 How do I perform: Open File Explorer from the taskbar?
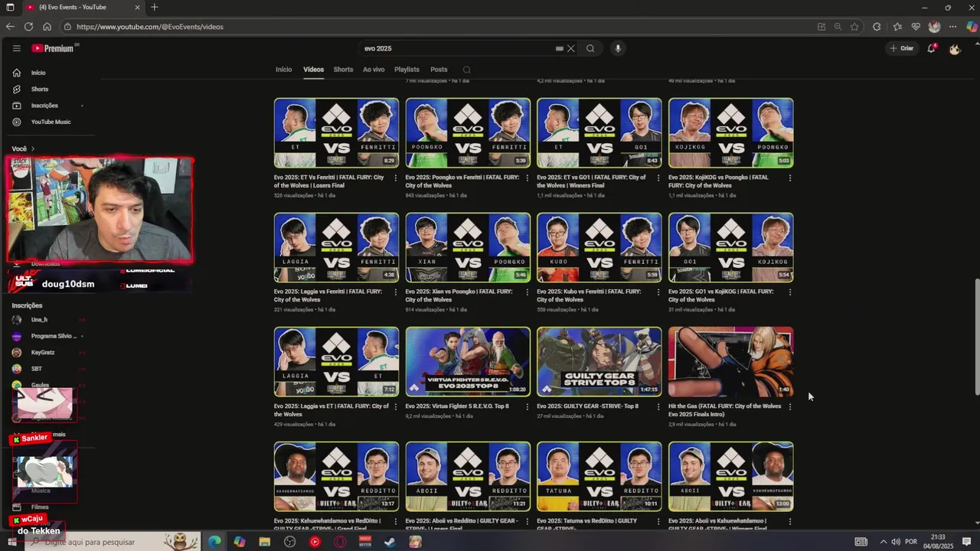264,542
